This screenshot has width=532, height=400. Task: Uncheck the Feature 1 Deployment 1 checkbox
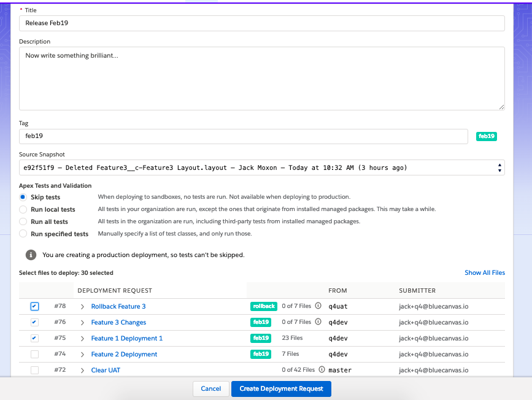[34, 338]
